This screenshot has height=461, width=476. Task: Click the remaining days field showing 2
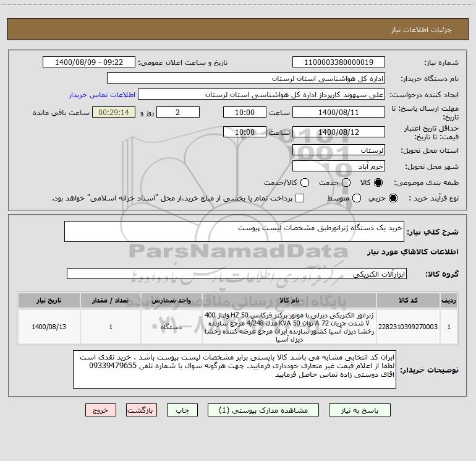pos(178,112)
